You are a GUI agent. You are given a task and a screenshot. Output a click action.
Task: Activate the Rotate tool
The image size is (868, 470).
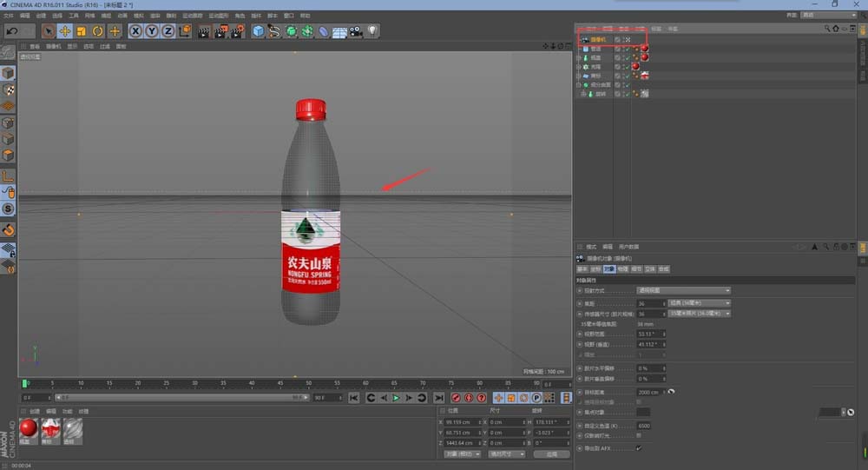(x=97, y=31)
